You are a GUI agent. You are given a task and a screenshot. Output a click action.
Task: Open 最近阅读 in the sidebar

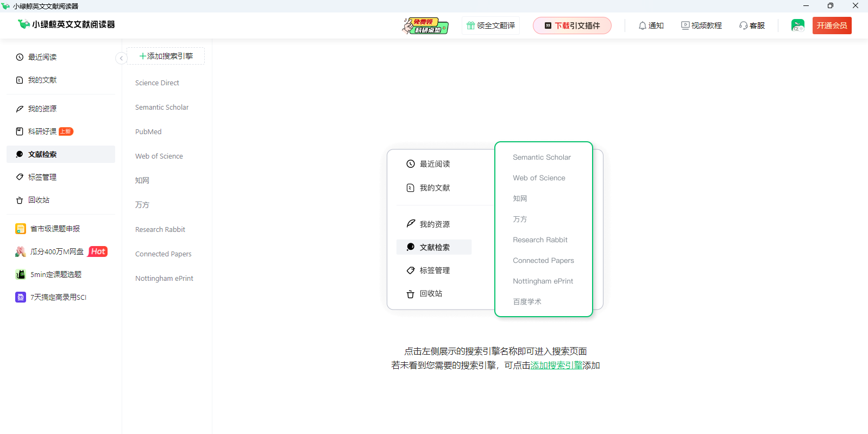(x=61, y=57)
